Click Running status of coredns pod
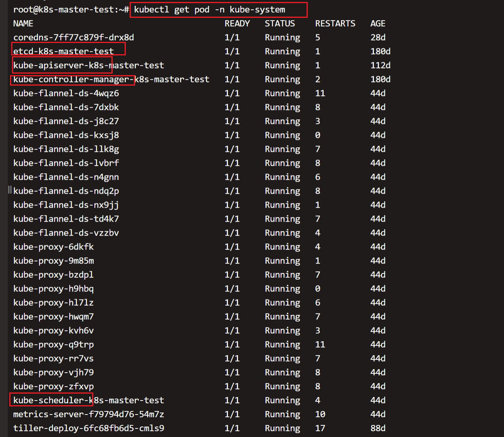Image resolution: width=504 pixels, height=437 pixels. 283,38
